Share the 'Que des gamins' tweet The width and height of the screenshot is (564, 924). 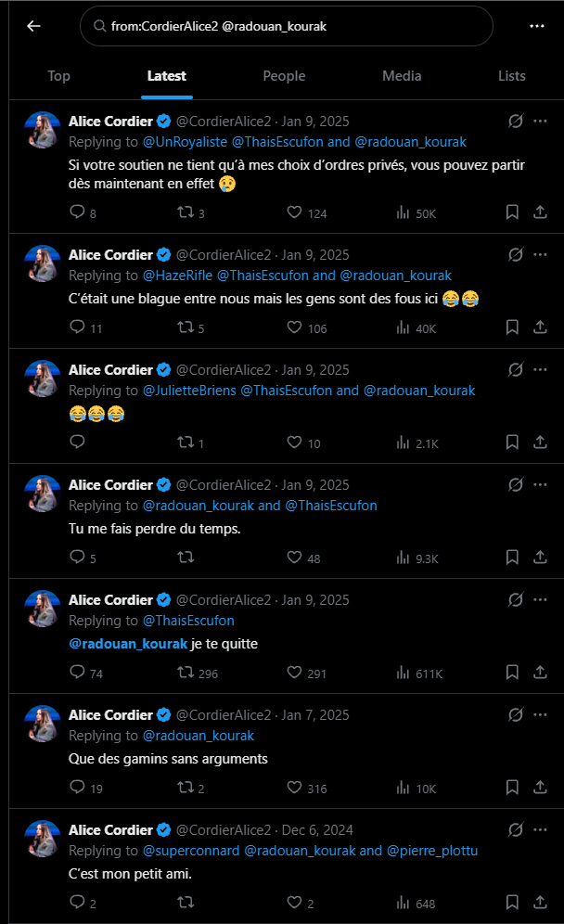[540, 788]
